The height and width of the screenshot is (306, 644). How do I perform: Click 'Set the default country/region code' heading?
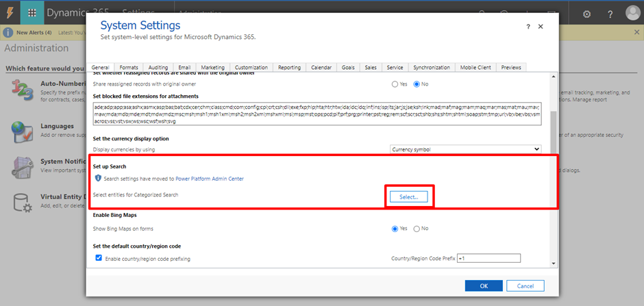(137, 246)
